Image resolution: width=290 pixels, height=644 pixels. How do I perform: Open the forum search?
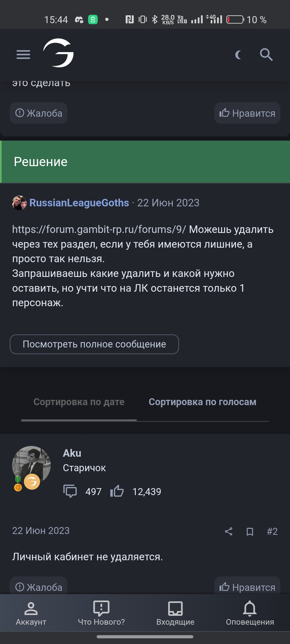click(266, 55)
